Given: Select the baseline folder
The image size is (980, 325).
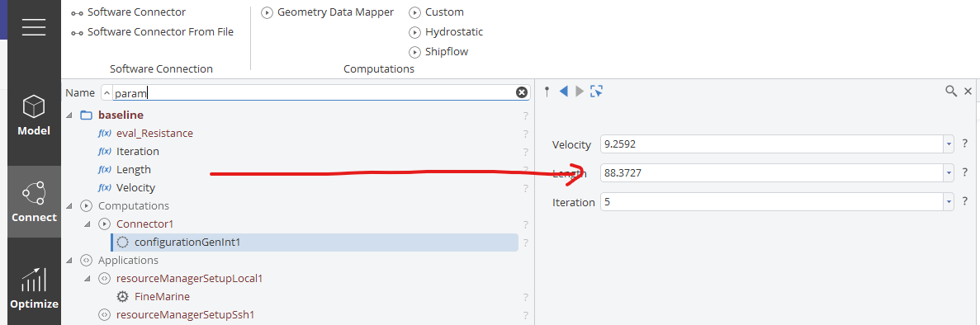Looking at the screenshot, I should (x=121, y=115).
